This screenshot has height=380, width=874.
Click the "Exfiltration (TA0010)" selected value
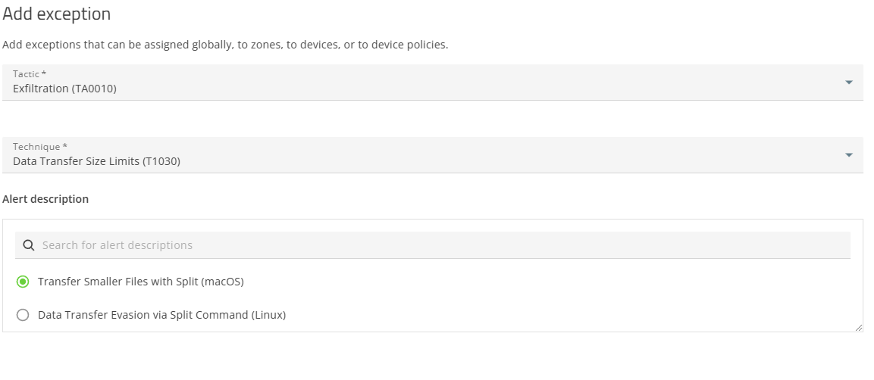point(65,89)
